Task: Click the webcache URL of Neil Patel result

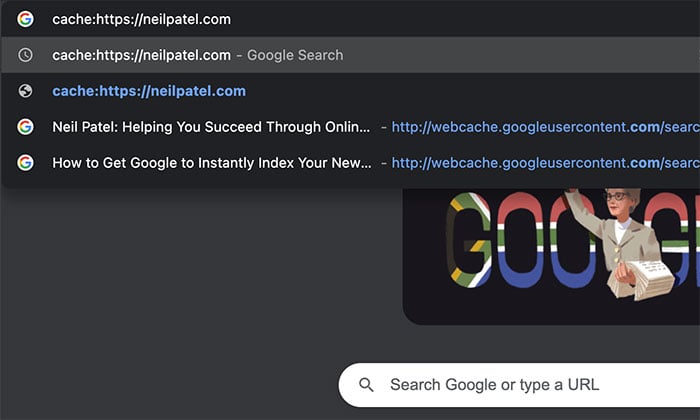Action: [546, 127]
